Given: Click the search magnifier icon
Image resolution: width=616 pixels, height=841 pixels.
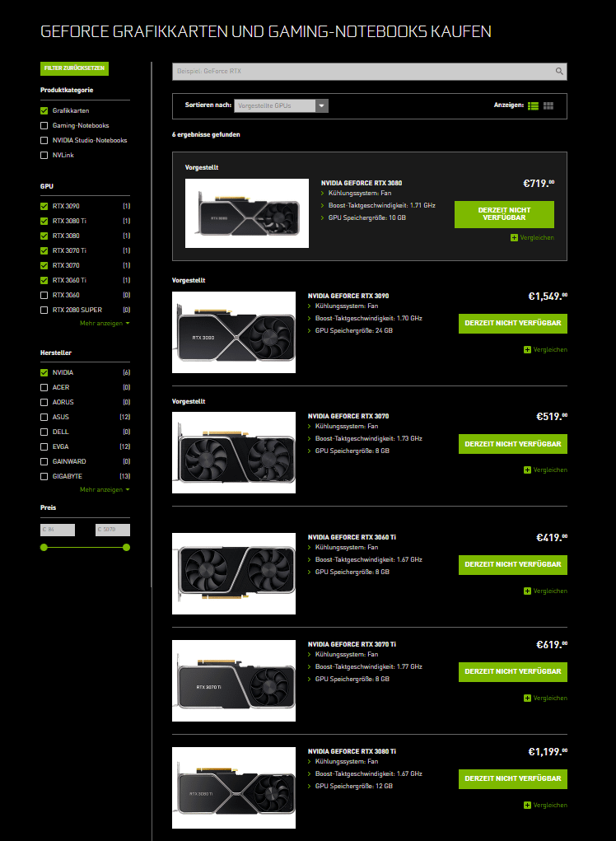Looking at the screenshot, I should click(559, 72).
